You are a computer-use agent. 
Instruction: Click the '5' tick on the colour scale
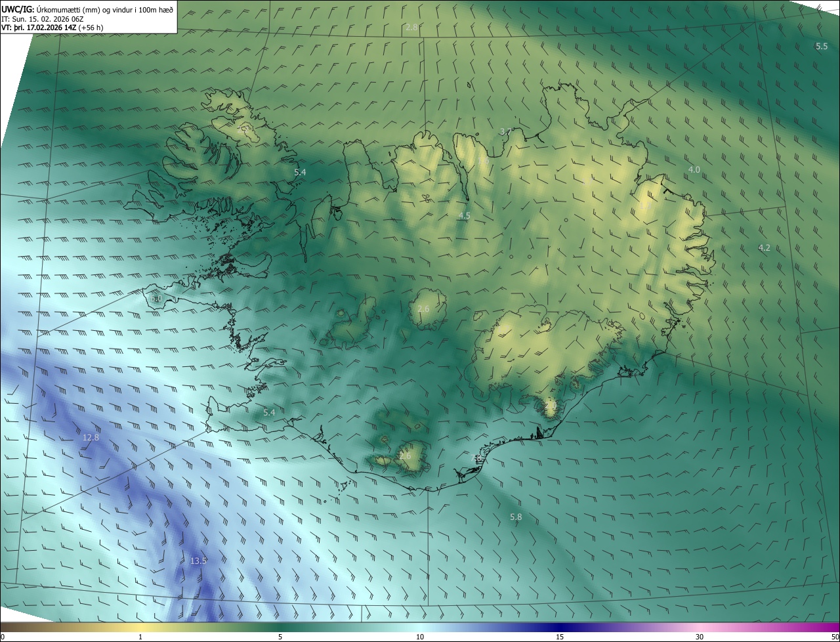point(280,637)
